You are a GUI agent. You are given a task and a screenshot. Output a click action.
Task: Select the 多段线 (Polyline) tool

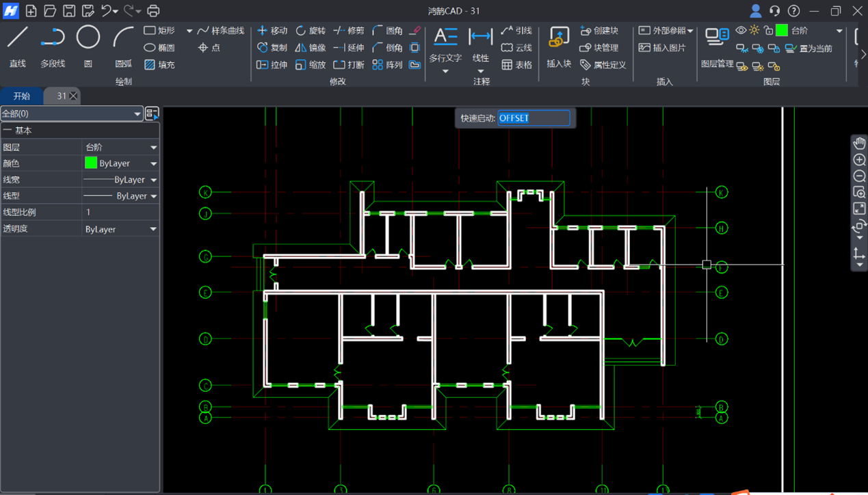coord(53,46)
